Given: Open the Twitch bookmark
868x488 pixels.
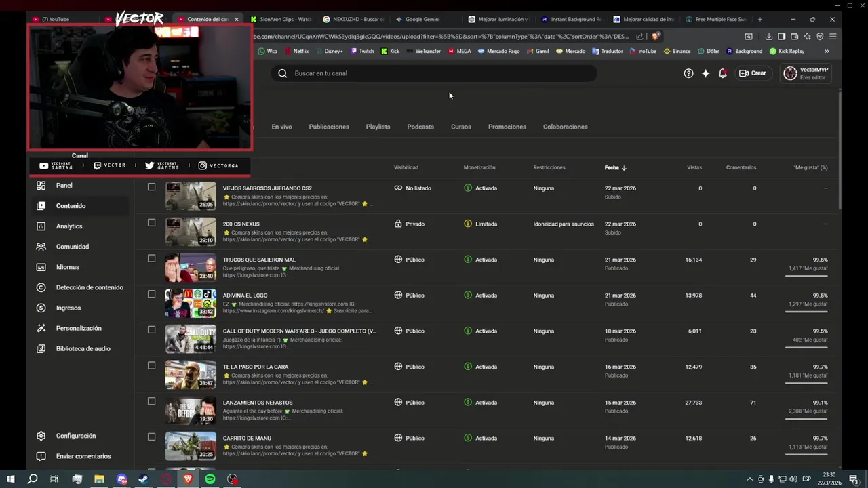Looking at the screenshot, I should (x=362, y=51).
